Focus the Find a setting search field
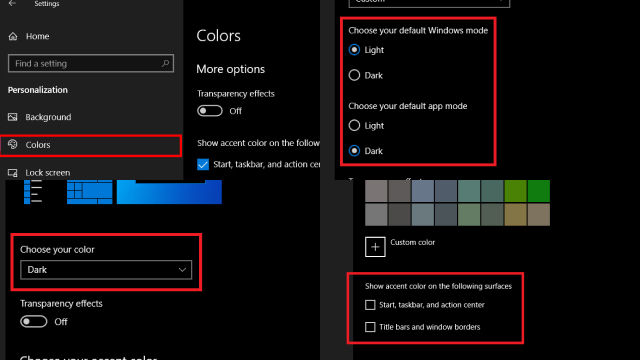 tap(91, 63)
